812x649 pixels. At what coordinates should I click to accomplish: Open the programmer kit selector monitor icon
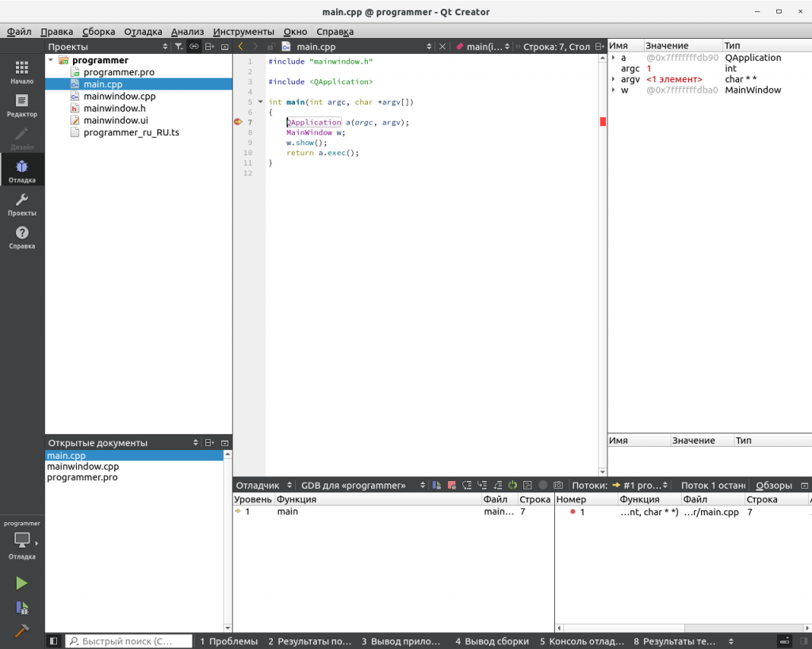pyautogui.click(x=21, y=540)
